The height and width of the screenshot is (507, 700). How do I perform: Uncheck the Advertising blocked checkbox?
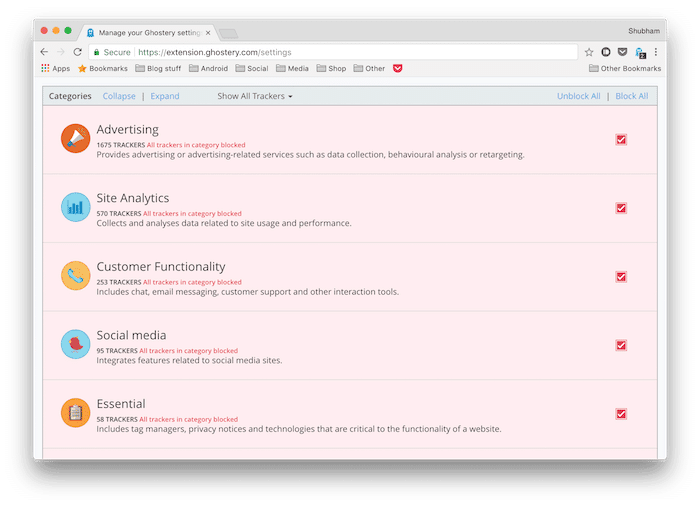pyautogui.click(x=621, y=140)
